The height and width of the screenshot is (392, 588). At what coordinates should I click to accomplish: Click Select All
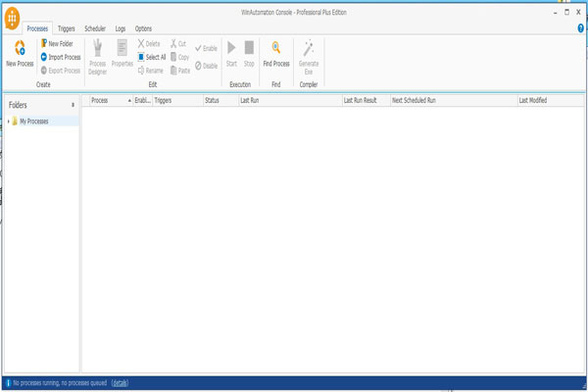pyautogui.click(x=152, y=57)
